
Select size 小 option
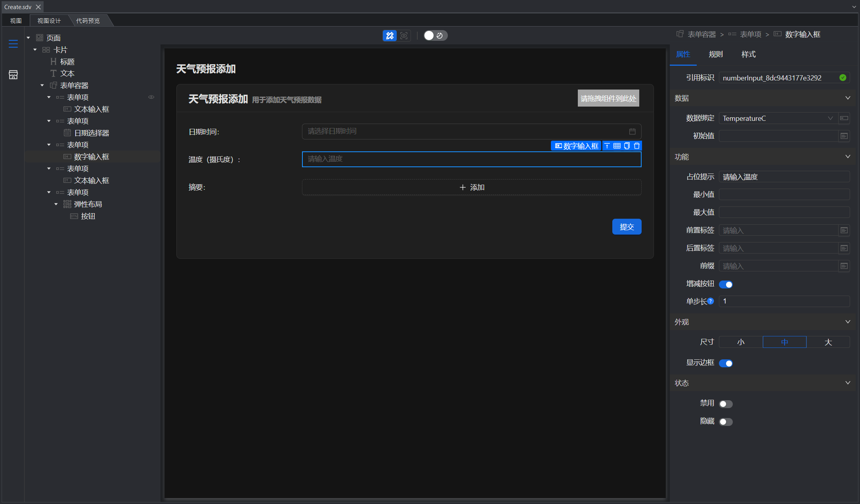coord(741,342)
